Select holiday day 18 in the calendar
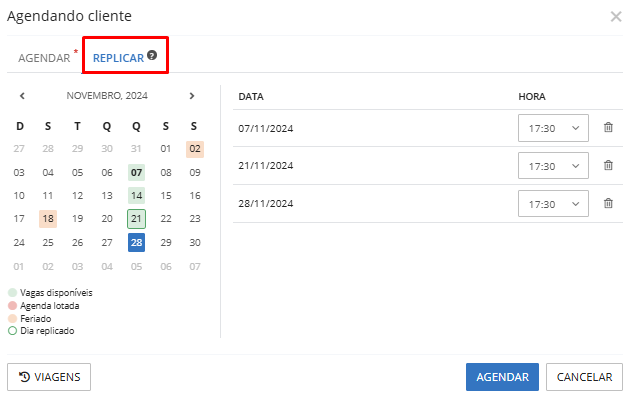This screenshot has width=631, height=396. click(x=48, y=219)
